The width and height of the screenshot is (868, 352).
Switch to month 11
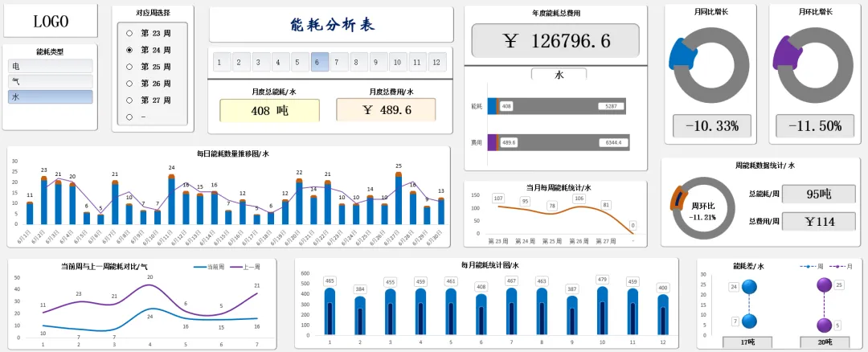coord(417,62)
